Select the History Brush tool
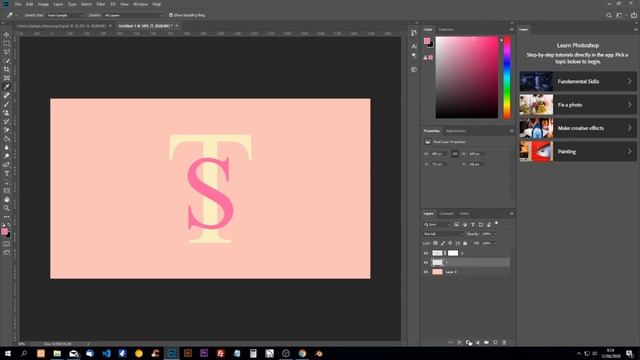The height and width of the screenshot is (360, 640). [x=7, y=121]
